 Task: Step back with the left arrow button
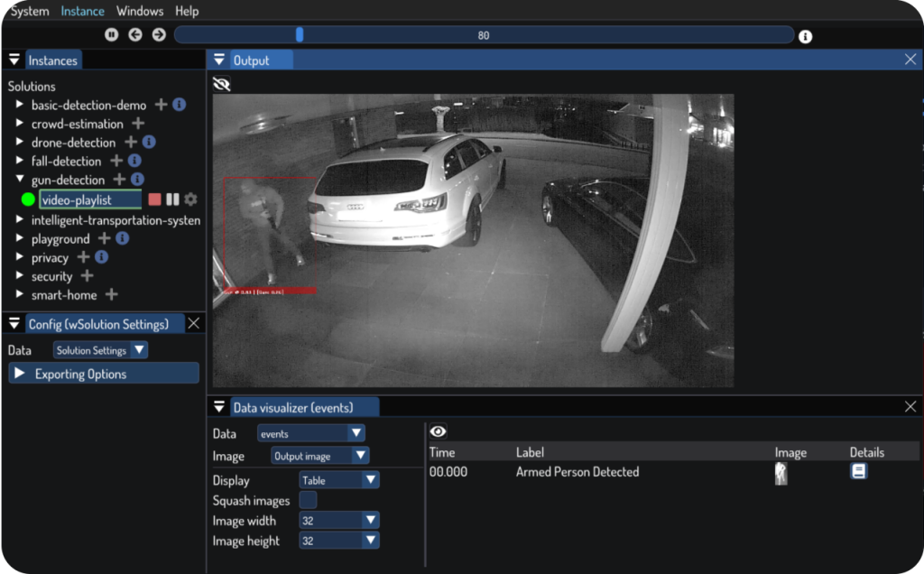[135, 35]
